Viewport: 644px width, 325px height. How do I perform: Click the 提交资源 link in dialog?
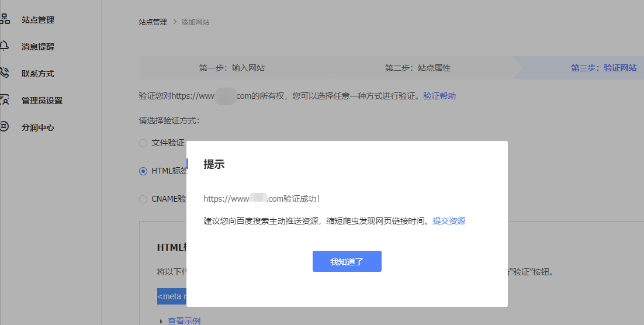(449, 221)
